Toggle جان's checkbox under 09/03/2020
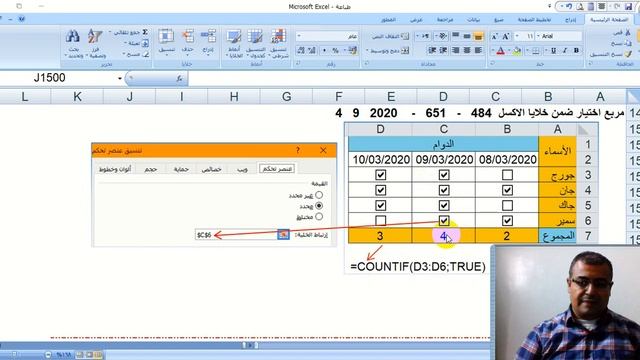The height and width of the screenshot is (360, 640). coord(444,190)
